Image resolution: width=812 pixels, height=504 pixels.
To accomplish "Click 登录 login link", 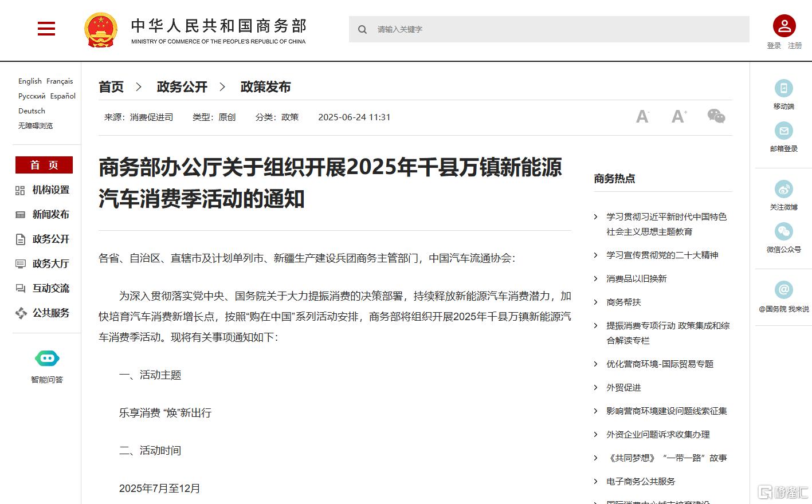I will click(x=774, y=46).
